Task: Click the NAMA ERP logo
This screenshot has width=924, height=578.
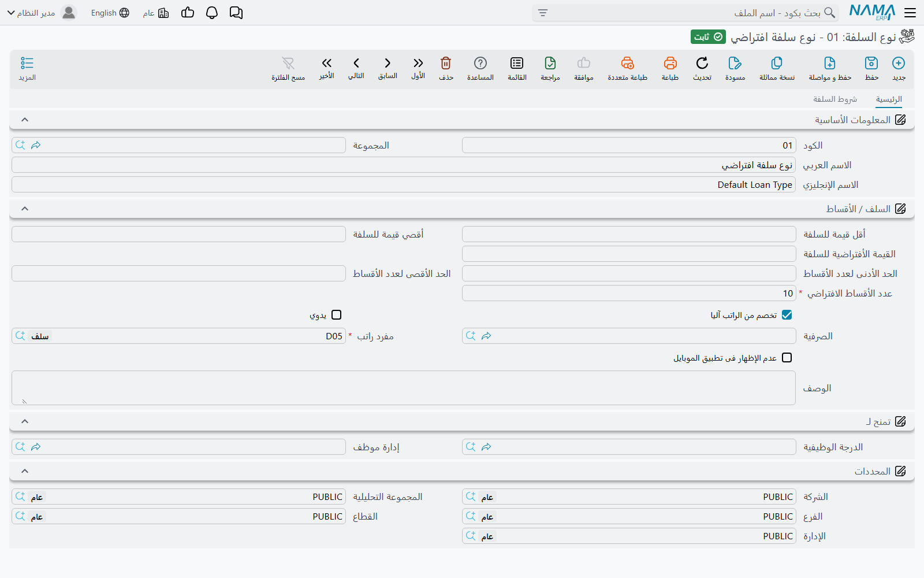Action: pos(872,12)
